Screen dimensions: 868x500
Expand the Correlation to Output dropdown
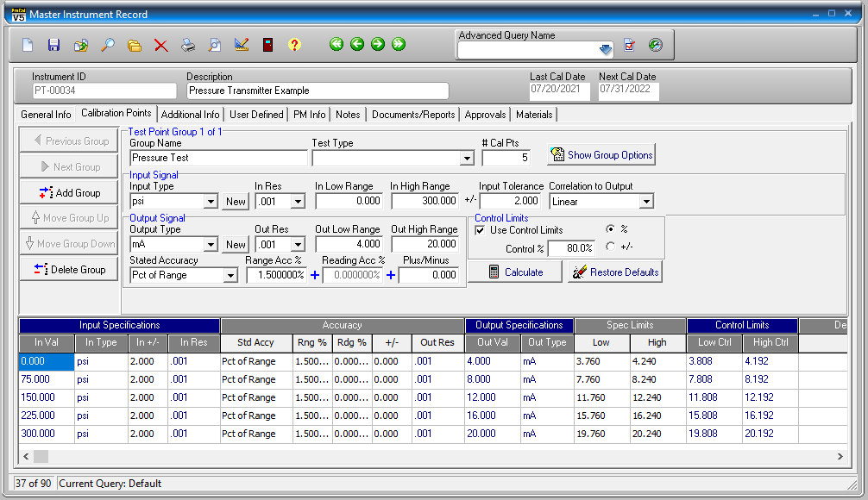646,202
